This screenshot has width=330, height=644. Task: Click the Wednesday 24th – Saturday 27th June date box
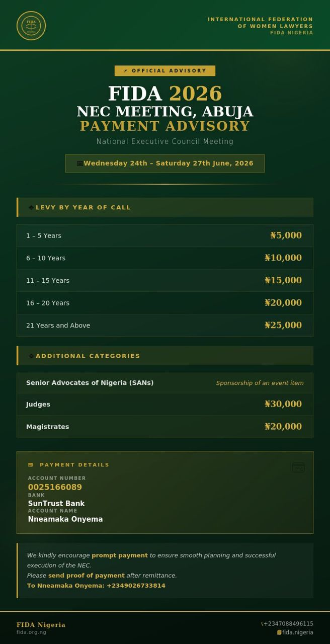[165, 164]
